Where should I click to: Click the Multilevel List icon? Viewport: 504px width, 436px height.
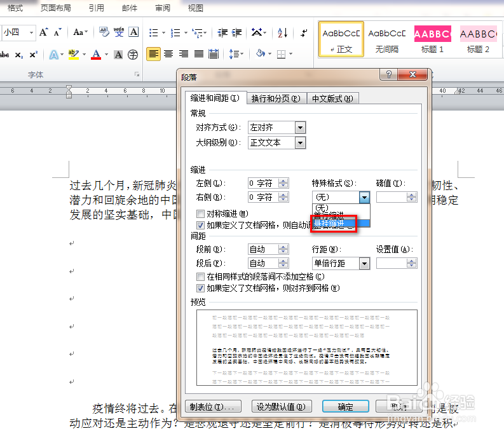click(x=197, y=33)
